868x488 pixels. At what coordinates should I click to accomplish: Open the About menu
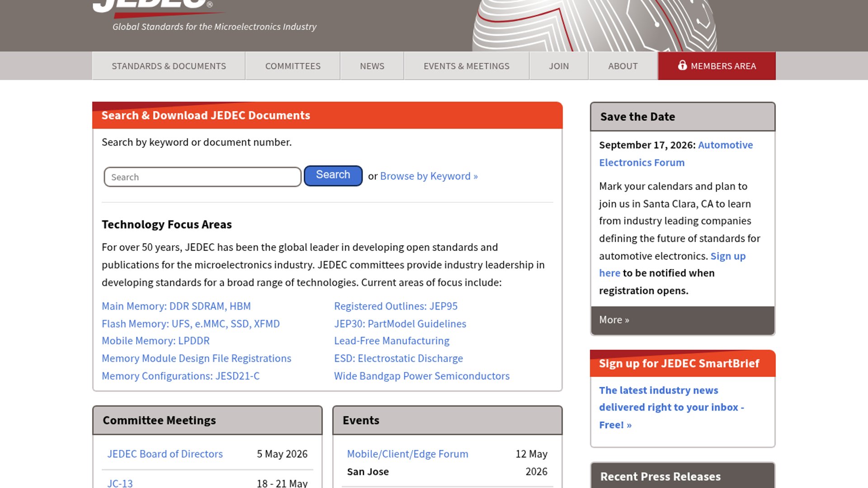coord(623,66)
